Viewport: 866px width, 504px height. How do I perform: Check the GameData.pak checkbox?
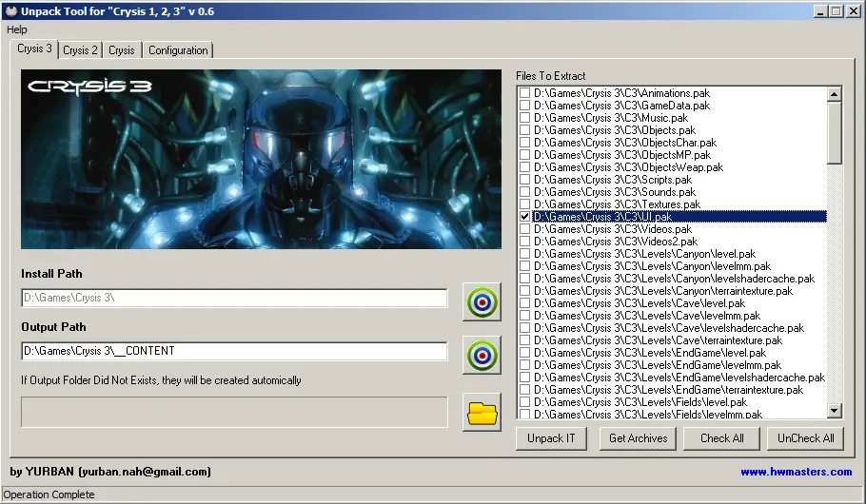click(x=524, y=106)
